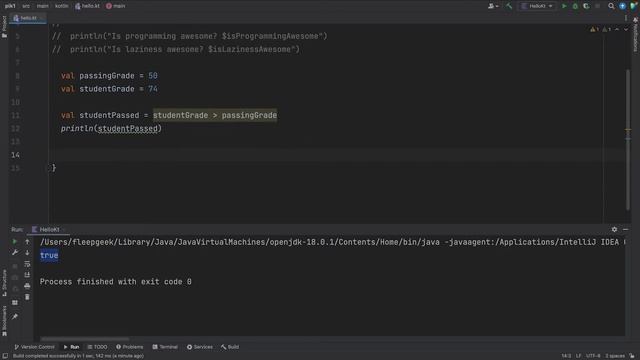Screen dimensions: 640x360
Task: Open the Project tool window stripe
Action: point(4,27)
